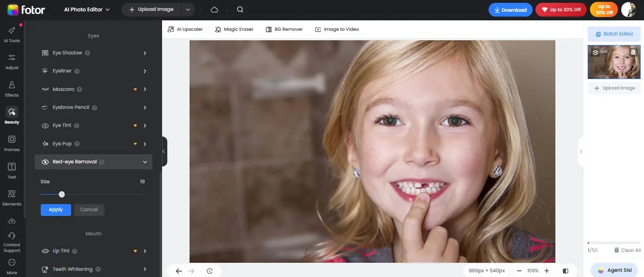The height and width of the screenshot is (277, 644).
Task: Click the cloud storage icon
Action: point(214,9)
